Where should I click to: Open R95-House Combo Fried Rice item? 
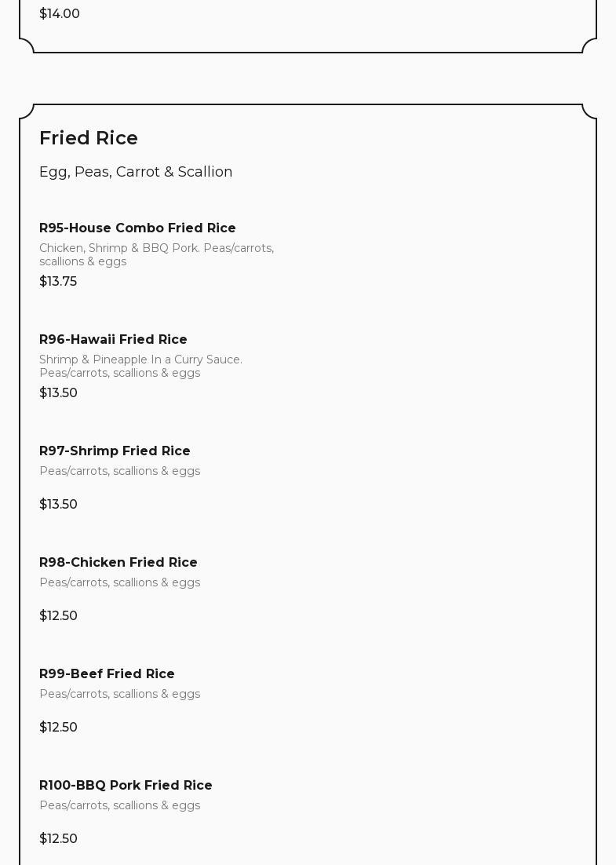click(137, 228)
